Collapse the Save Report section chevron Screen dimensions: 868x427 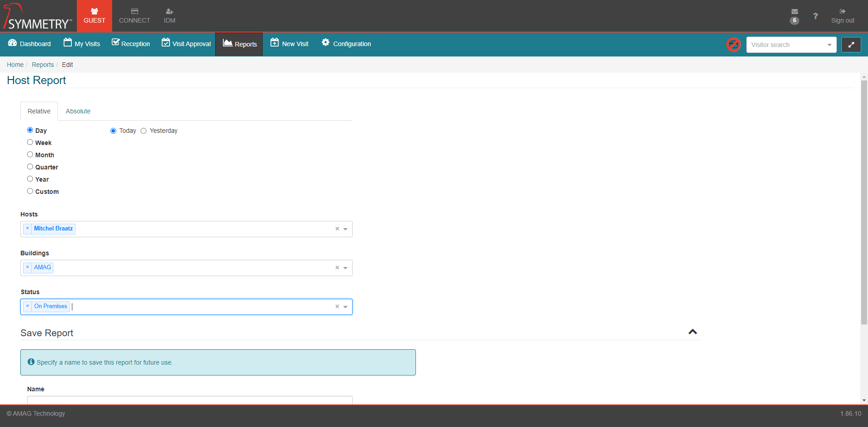(692, 332)
